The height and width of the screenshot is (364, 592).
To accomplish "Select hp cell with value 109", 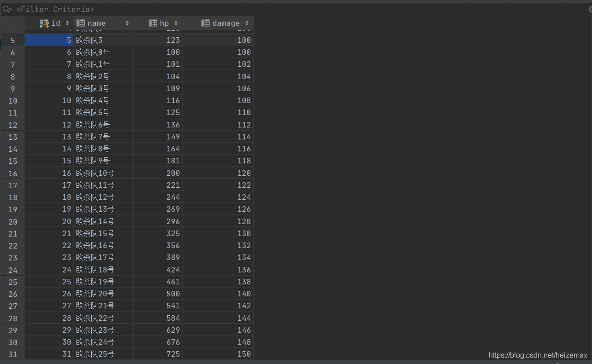I will click(x=158, y=88).
